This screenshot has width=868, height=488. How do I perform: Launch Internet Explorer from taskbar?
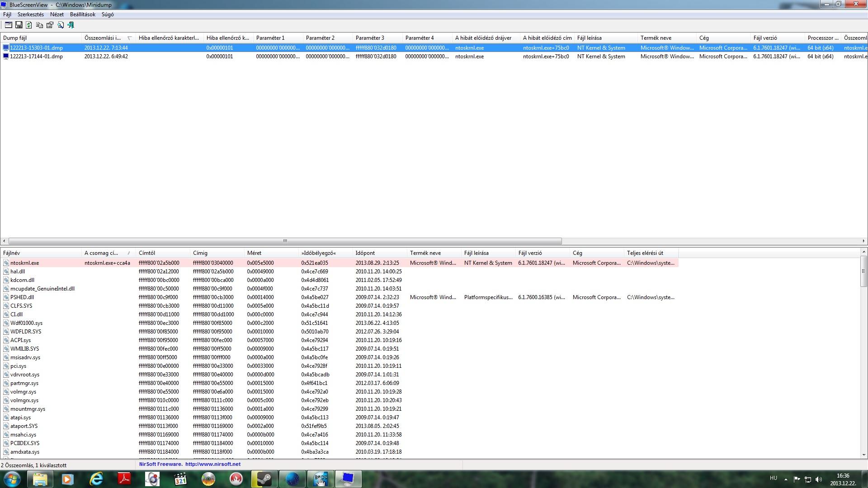pos(96,479)
